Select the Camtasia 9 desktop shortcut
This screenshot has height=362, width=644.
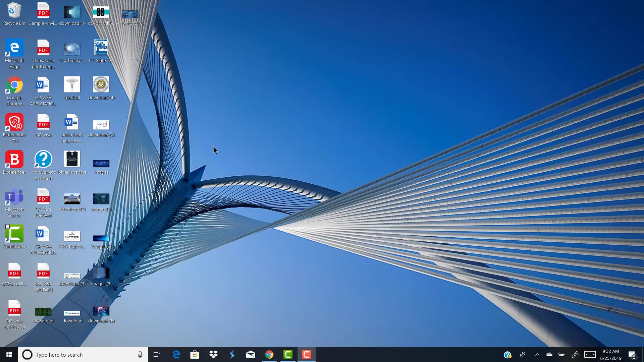[x=14, y=237]
